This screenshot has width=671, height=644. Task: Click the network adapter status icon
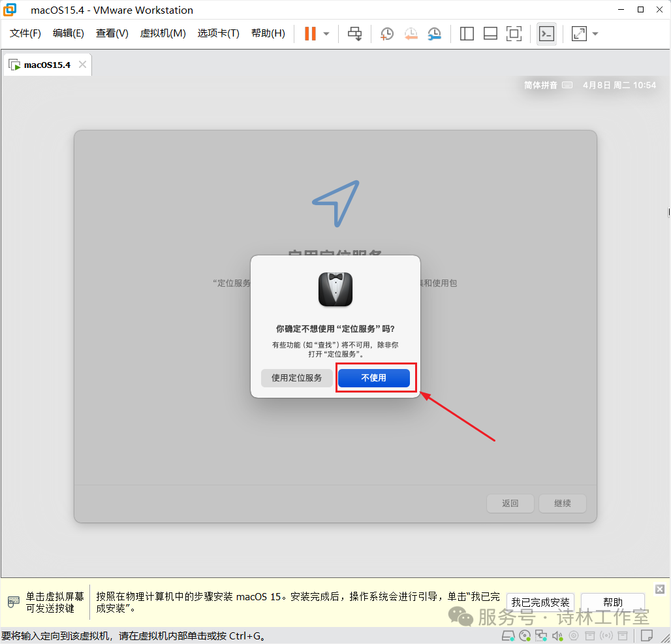click(x=541, y=636)
